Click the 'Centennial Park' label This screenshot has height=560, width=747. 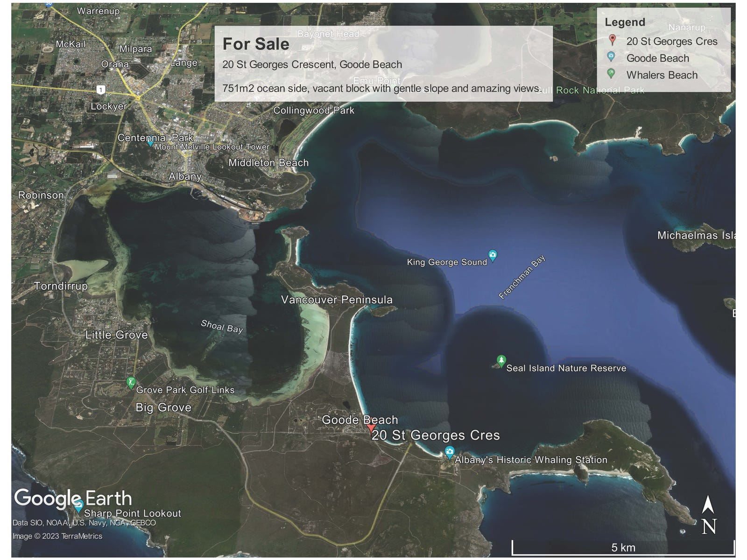[x=155, y=138]
